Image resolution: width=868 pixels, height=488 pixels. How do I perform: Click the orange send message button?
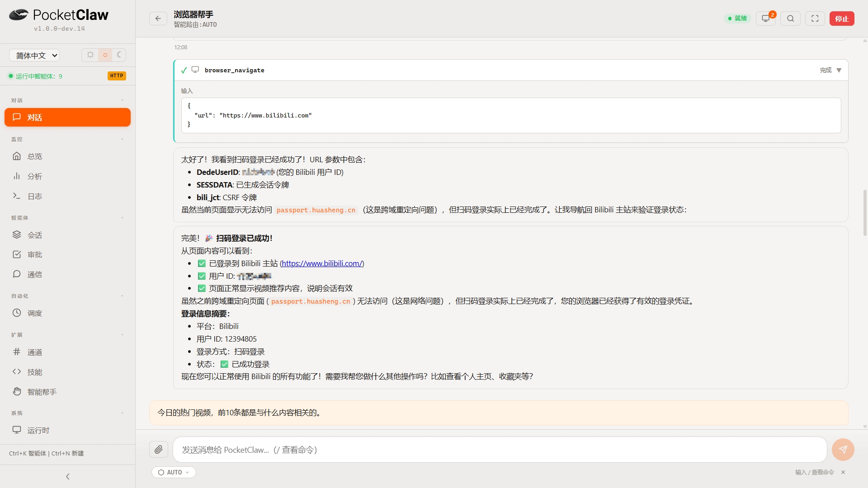point(843,450)
